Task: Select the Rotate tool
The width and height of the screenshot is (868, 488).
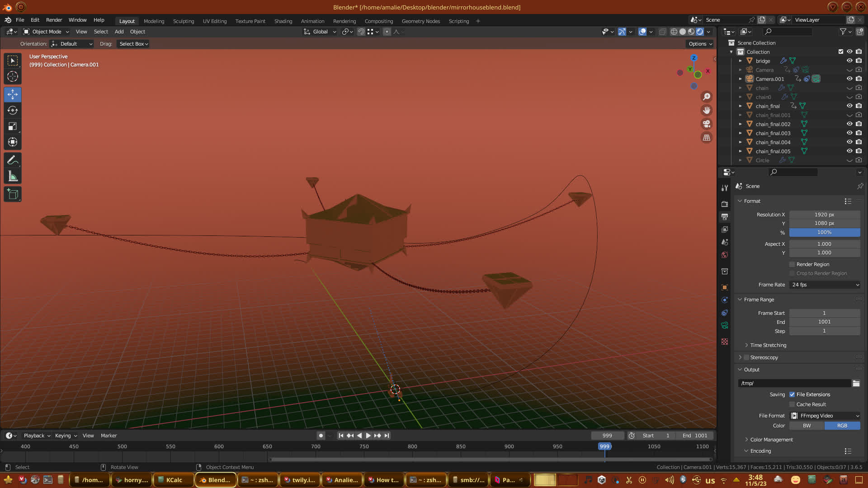Action: 13,110
